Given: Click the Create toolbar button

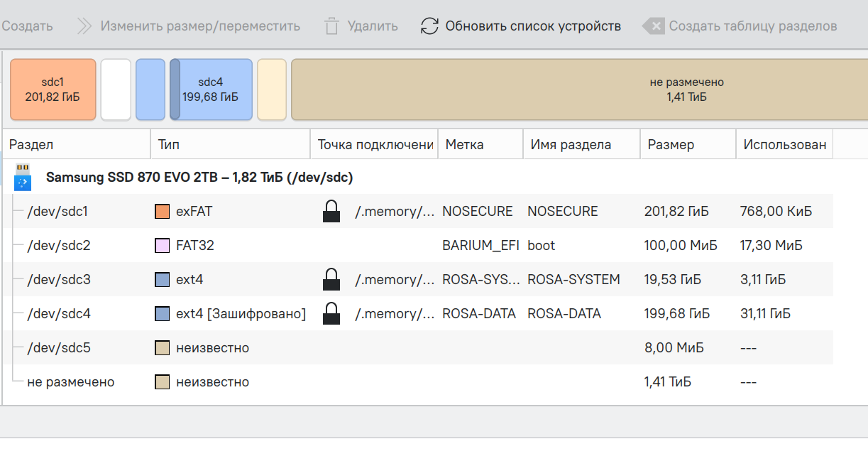Looking at the screenshot, I should [27, 26].
